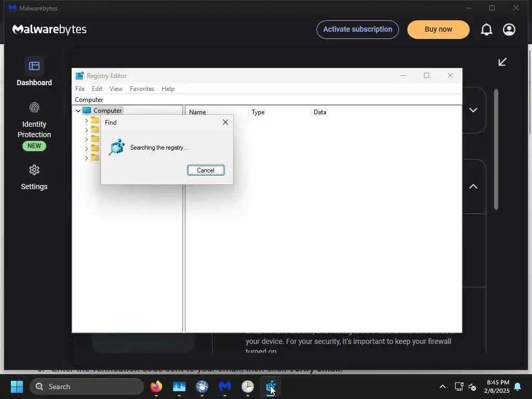Open the Windows Start menu
This screenshot has width=532, height=399.
pyautogui.click(x=17, y=387)
